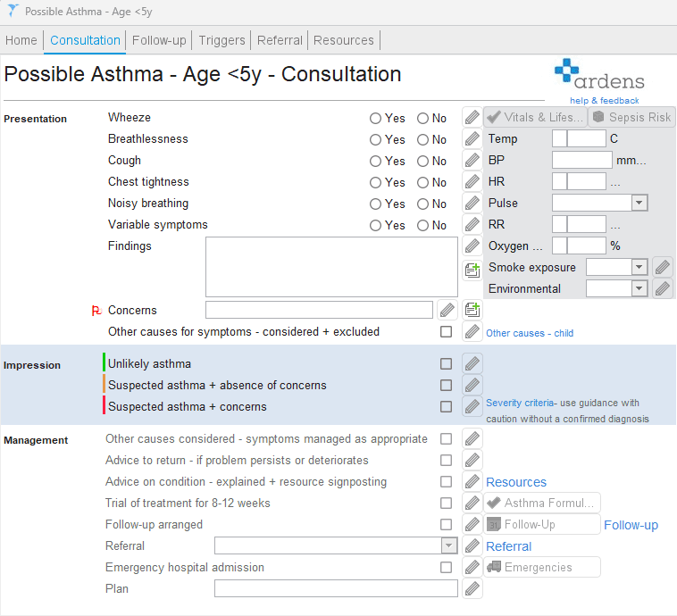
Task: Open the Pulse dropdown
Action: pos(639,203)
